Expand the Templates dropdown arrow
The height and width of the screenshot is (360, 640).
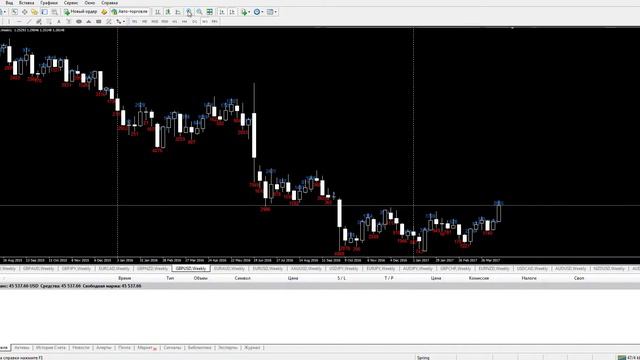(x=276, y=12)
